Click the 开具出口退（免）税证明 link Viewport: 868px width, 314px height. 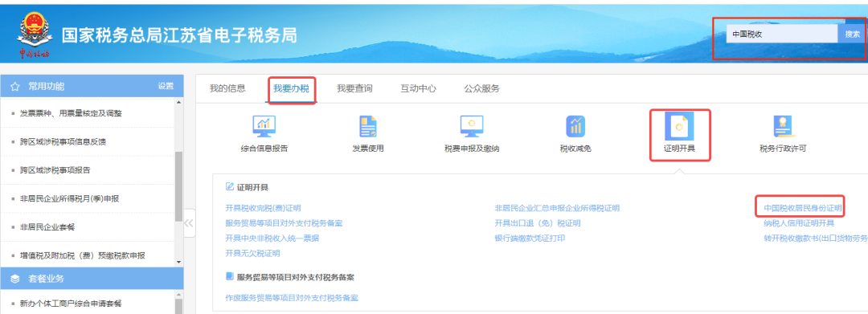point(538,223)
